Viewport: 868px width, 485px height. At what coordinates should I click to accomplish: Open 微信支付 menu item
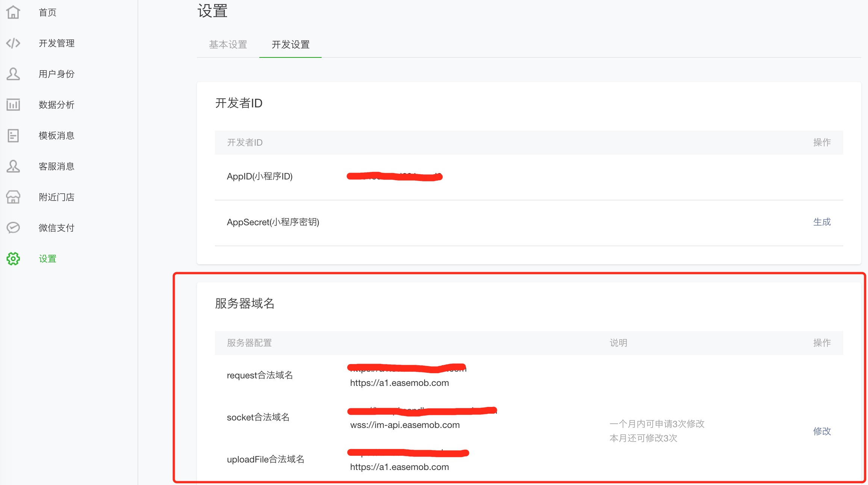tap(57, 228)
